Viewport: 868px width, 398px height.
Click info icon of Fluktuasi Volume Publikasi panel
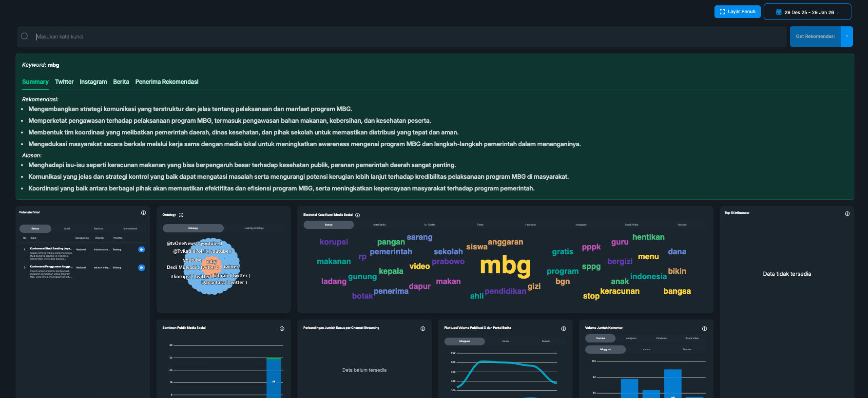[563, 329]
